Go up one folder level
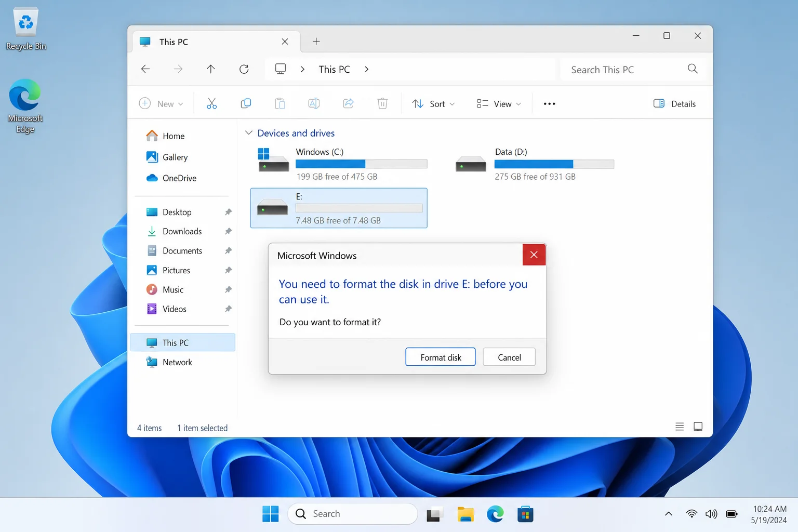Viewport: 798px width, 532px height. 211,69
